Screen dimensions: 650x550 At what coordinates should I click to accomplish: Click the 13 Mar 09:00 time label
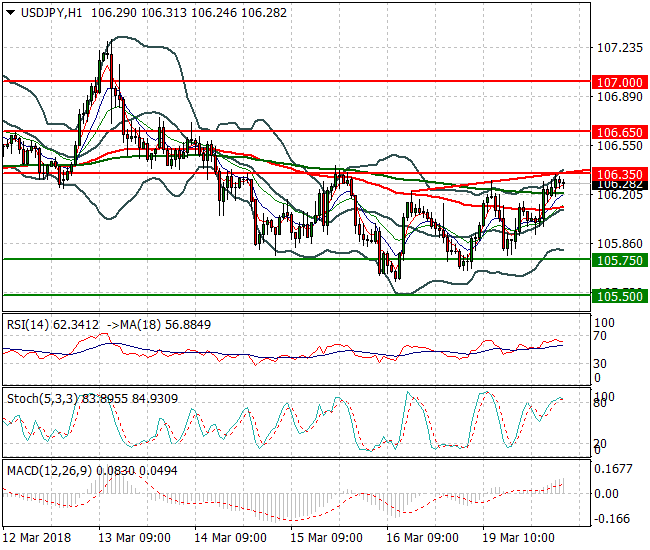point(134,538)
